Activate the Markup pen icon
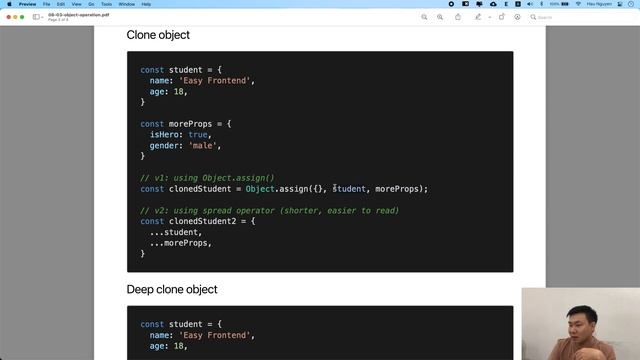 (x=478, y=17)
